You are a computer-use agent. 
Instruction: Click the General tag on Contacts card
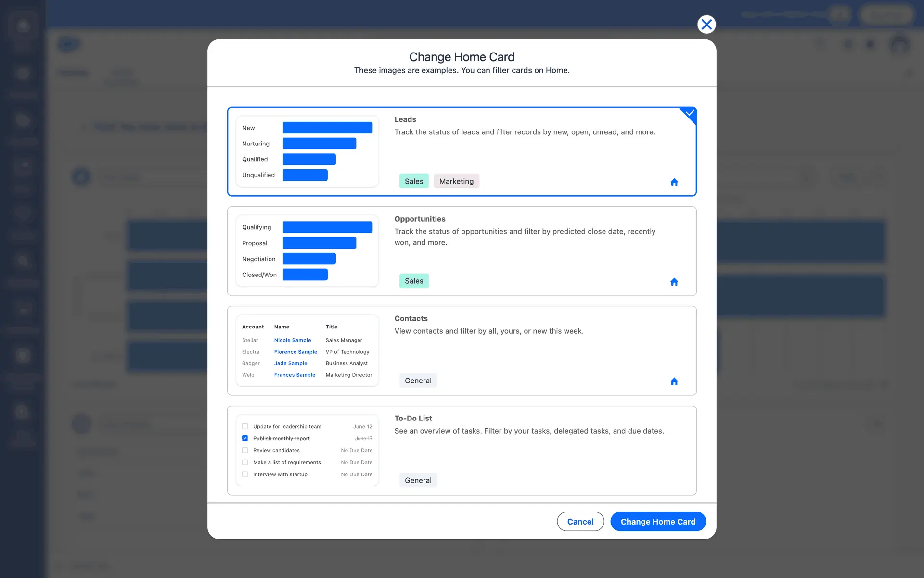pos(418,381)
